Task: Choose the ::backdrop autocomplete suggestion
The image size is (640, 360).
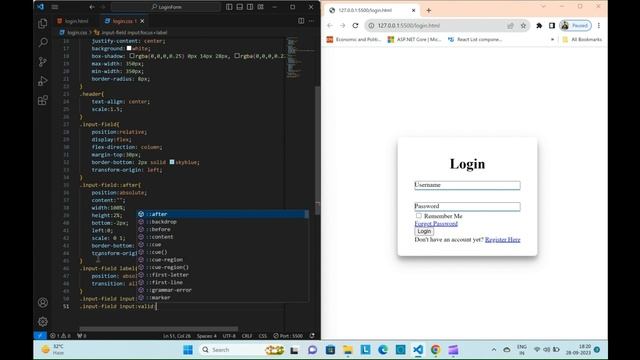Action: tap(222, 222)
